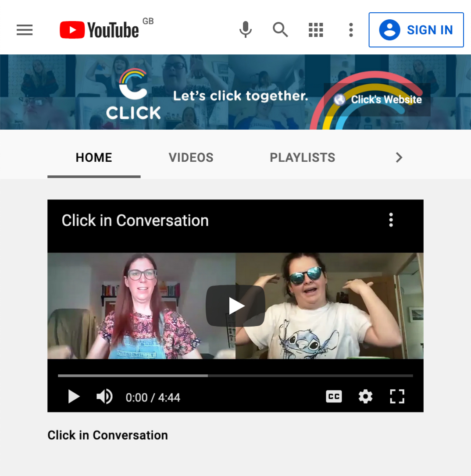The image size is (471, 476).
Task: Show more channel tabs with chevron
Action: [399, 157]
